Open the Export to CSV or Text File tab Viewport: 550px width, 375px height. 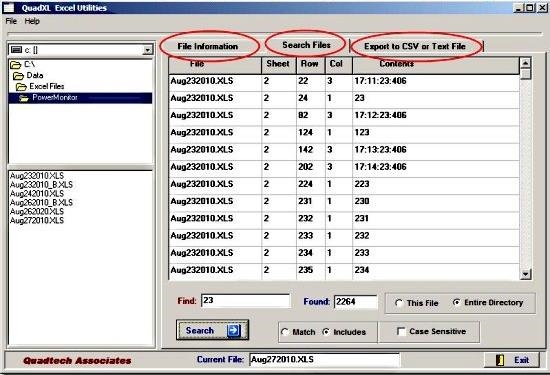point(415,46)
